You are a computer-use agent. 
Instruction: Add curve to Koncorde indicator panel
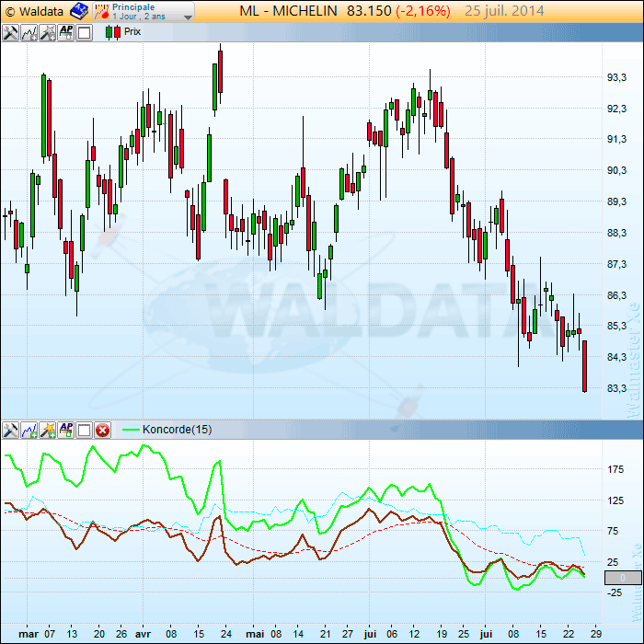(x=29, y=430)
